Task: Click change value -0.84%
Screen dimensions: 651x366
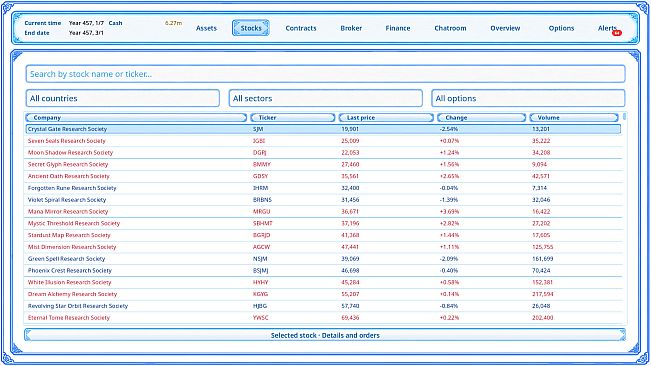Action: [x=449, y=306]
